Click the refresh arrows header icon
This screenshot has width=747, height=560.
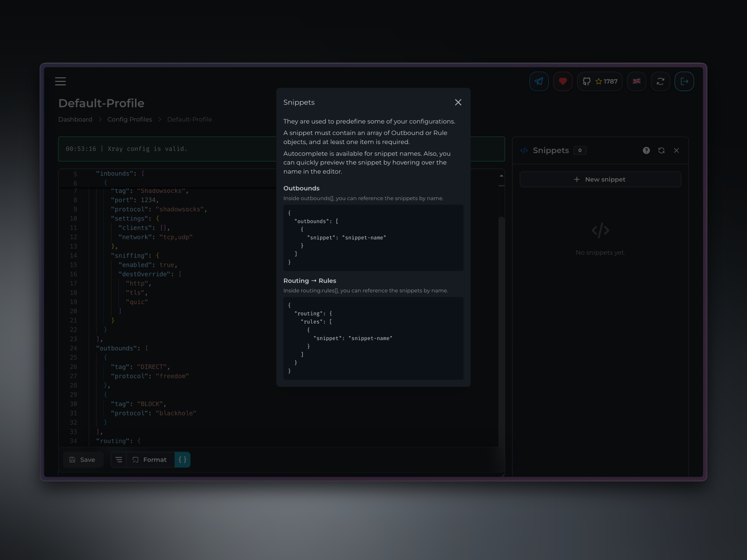click(x=660, y=81)
